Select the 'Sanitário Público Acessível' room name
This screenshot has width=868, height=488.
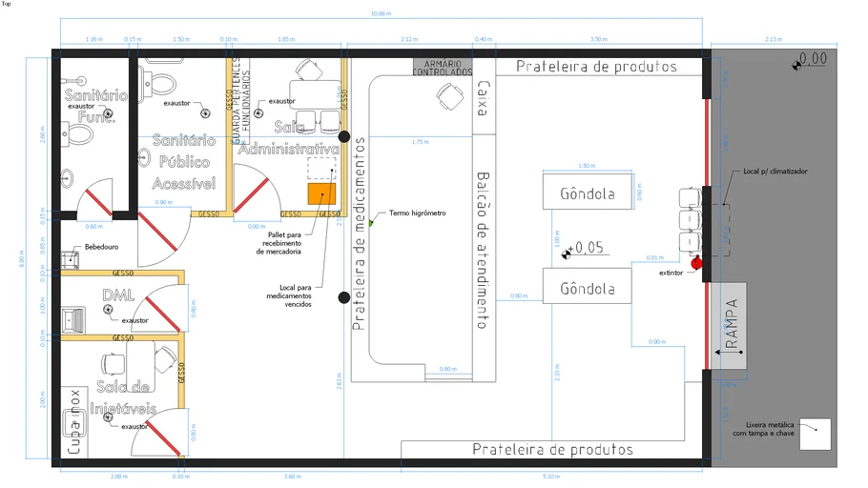184,162
